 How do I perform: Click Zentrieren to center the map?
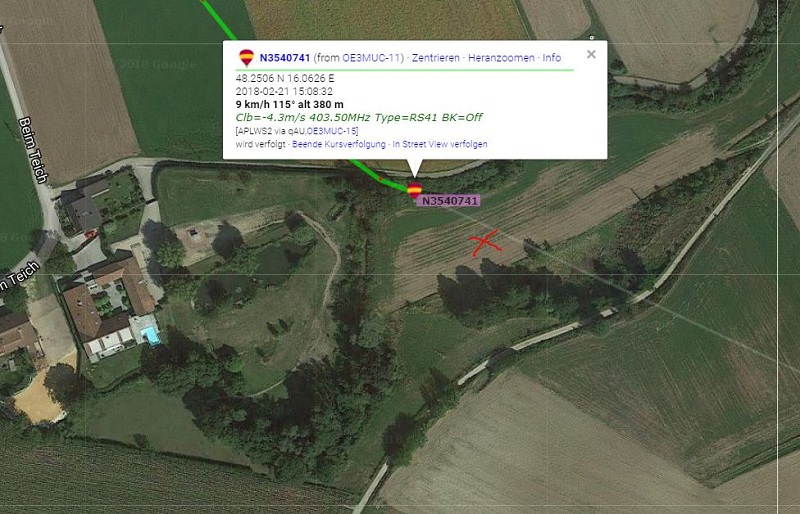point(436,58)
